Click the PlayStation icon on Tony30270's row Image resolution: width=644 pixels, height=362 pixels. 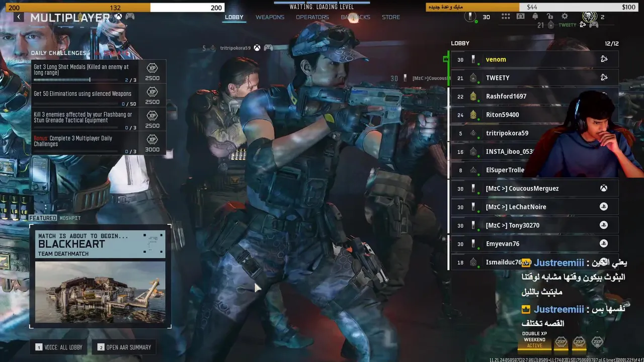pos(604,225)
